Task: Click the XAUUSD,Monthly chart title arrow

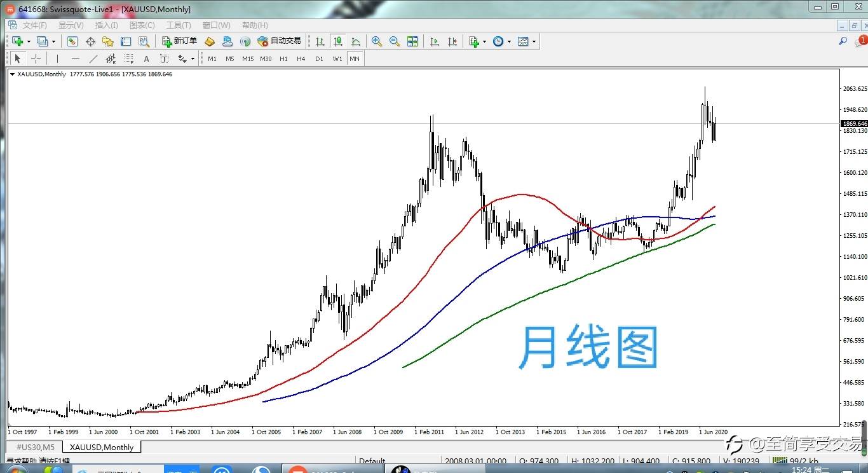Action: point(12,74)
